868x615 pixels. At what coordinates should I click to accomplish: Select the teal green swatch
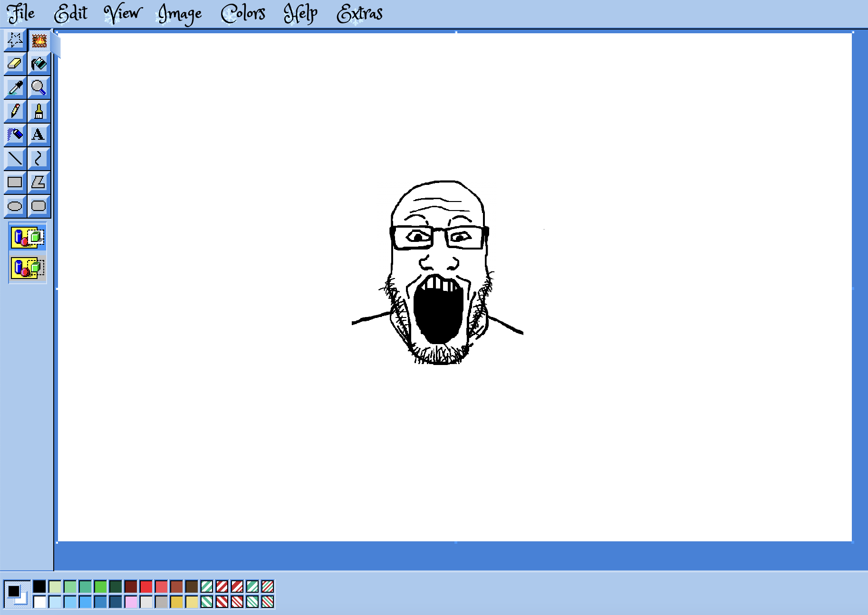coord(85,586)
